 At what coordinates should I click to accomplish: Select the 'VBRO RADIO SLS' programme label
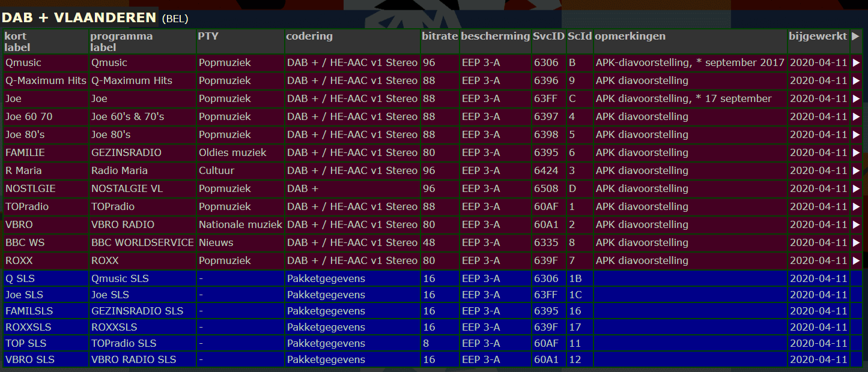pos(134,359)
